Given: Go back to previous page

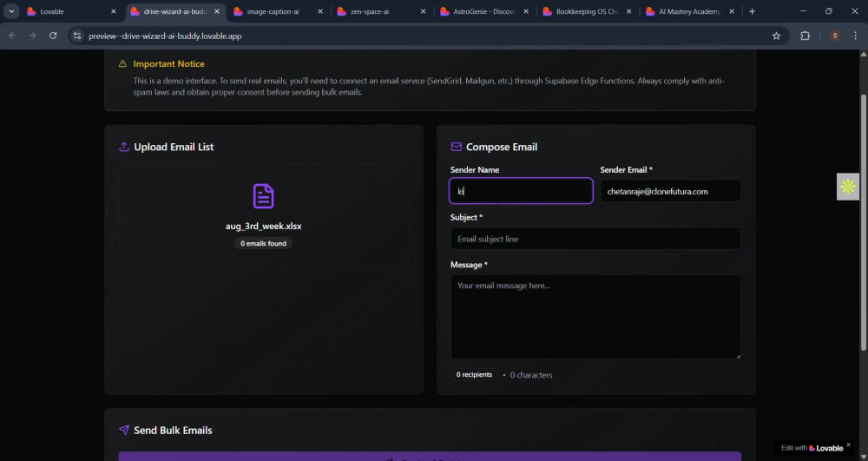Looking at the screenshot, I should pyautogui.click(x=13, y=36).
